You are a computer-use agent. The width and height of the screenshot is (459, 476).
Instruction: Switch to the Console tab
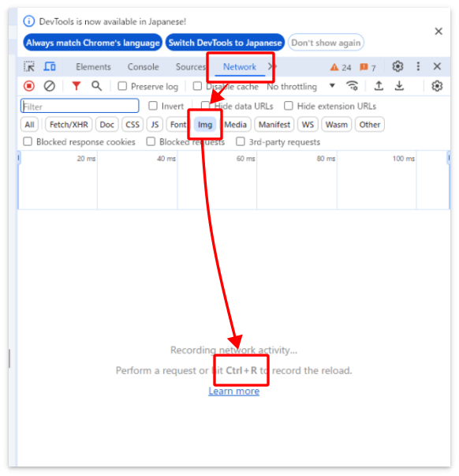click(143, 67)
